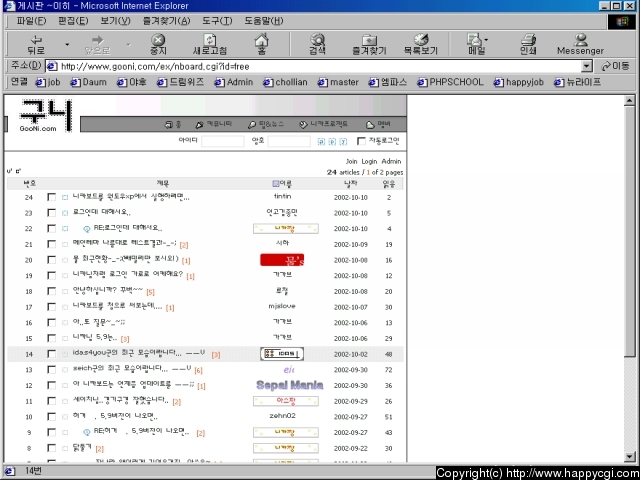Viewport: 640px width, 480px height.
Task: Click the Back (뒤로) toolbar icon
Action: pyautogui.click(x=36, y=44)
